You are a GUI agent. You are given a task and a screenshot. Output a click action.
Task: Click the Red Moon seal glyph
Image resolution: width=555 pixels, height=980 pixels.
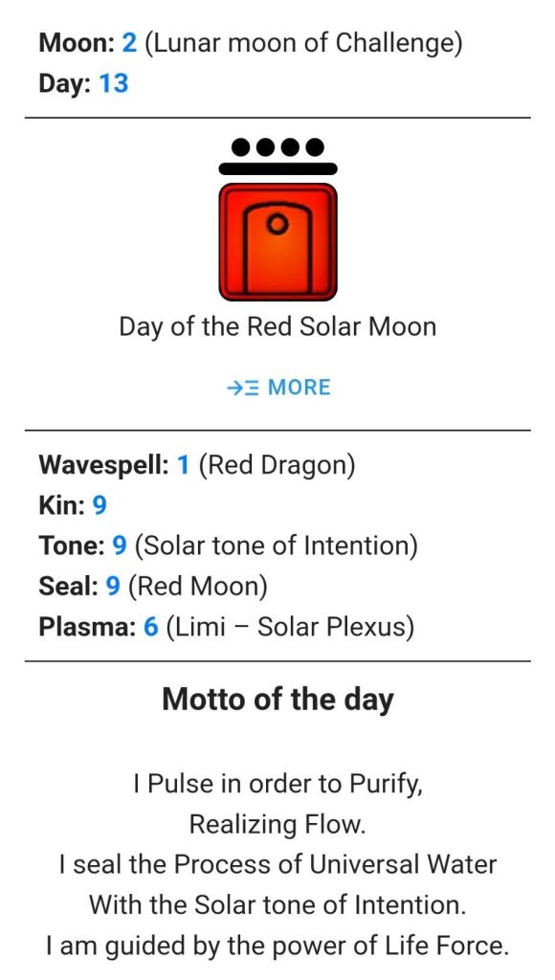pyautogui.click(x=277, y=242)
